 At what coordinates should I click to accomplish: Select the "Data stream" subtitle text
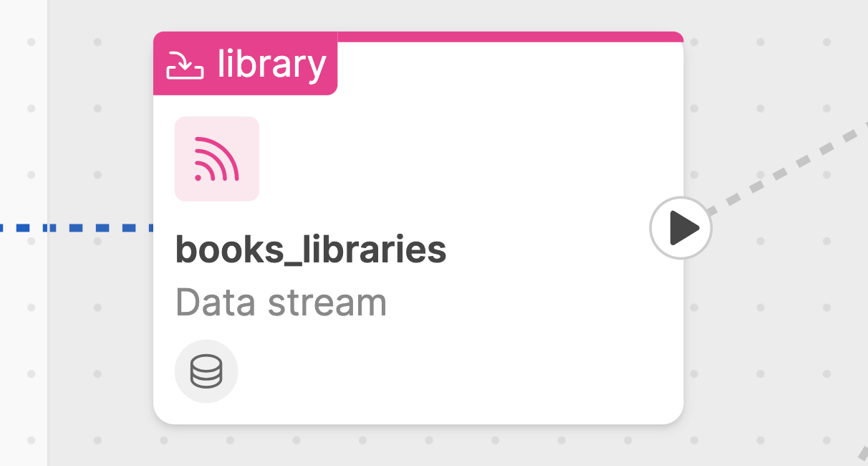tap(281, 303)
